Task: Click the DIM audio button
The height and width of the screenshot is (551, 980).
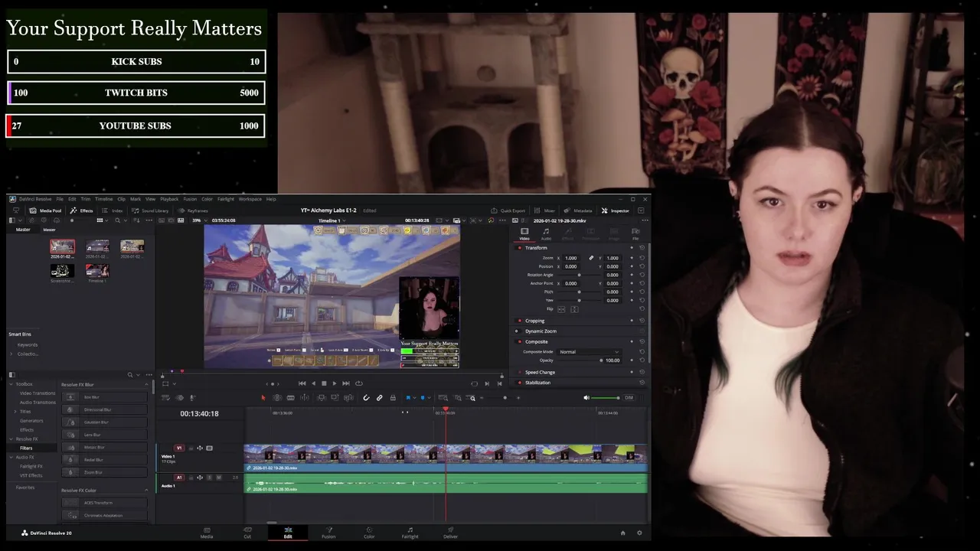Action: 629,398
